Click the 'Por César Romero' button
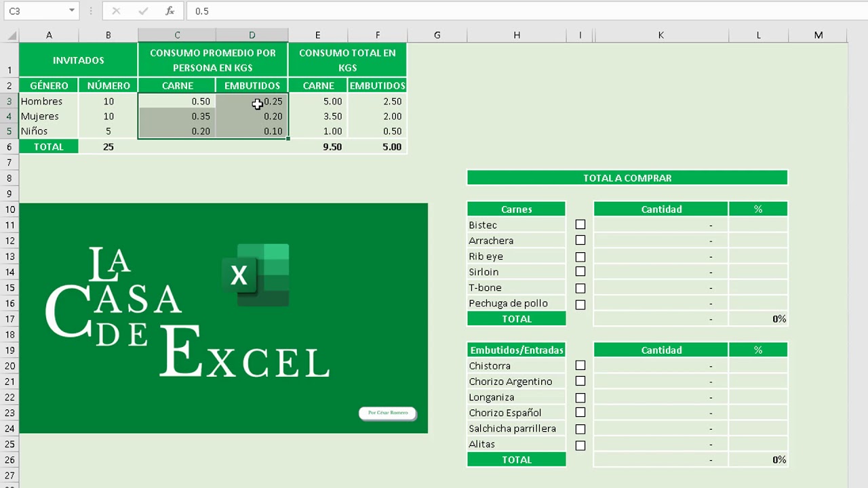 pyautogui.click(x=388, y=413)
